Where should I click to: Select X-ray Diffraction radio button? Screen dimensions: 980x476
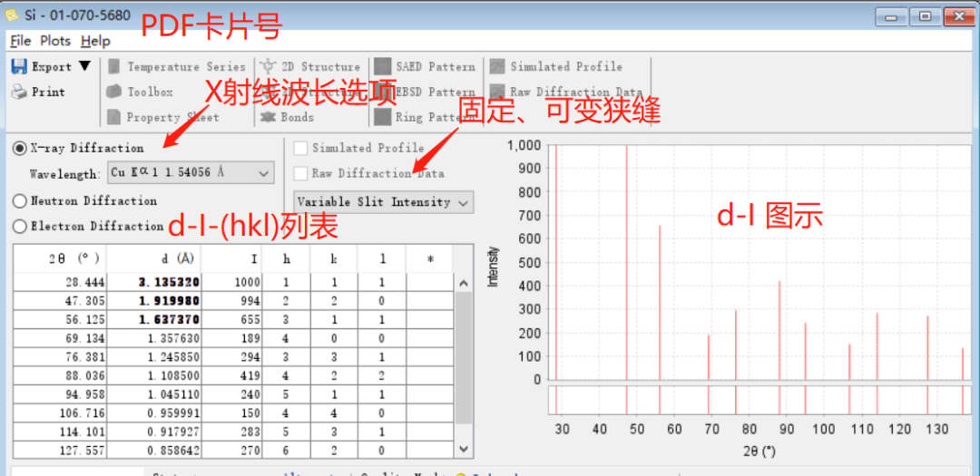pyautogui.click(x=20, y=148)
